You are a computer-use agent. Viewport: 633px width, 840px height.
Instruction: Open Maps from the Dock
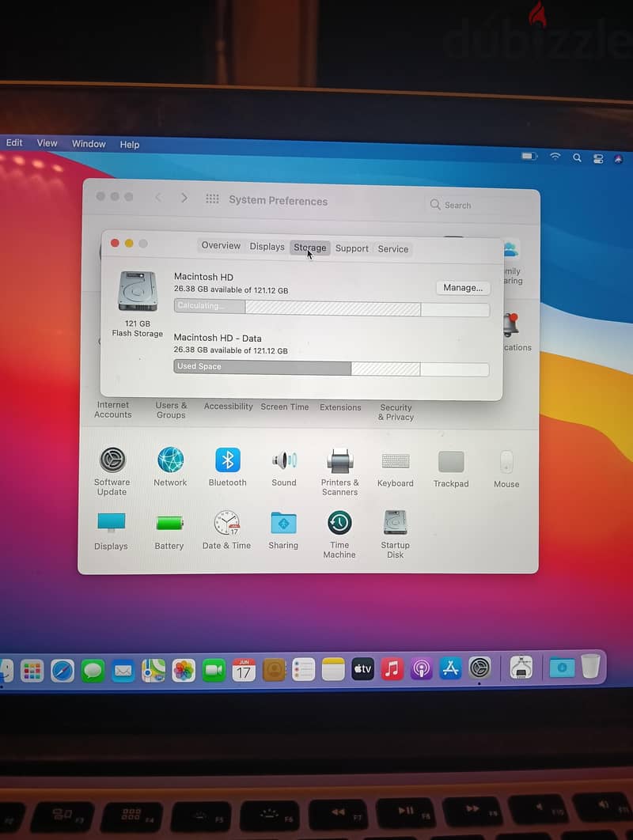[154, 671]
